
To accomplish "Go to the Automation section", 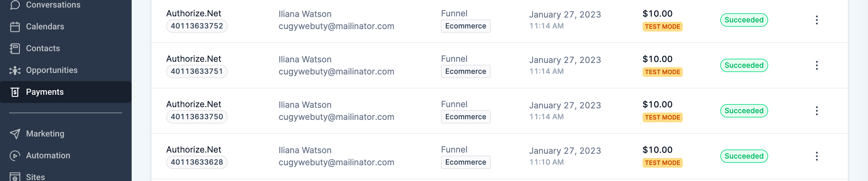I will (48, 155).
